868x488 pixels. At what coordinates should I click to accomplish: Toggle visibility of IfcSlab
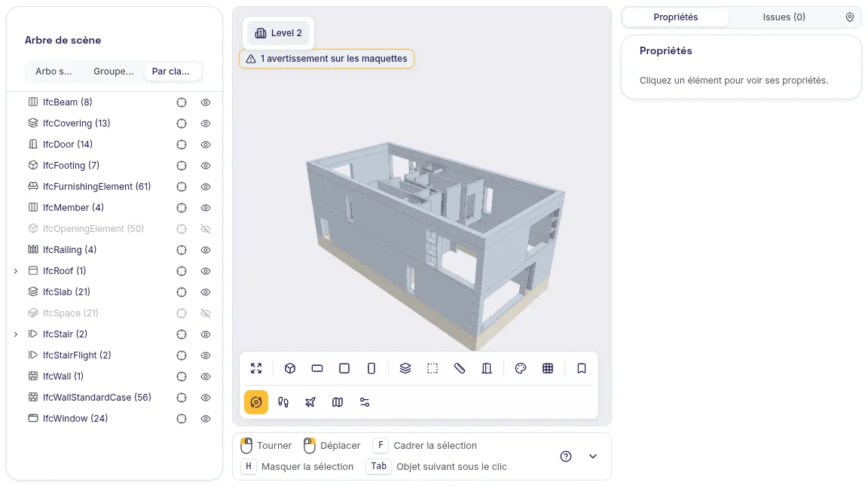[206, 292]
